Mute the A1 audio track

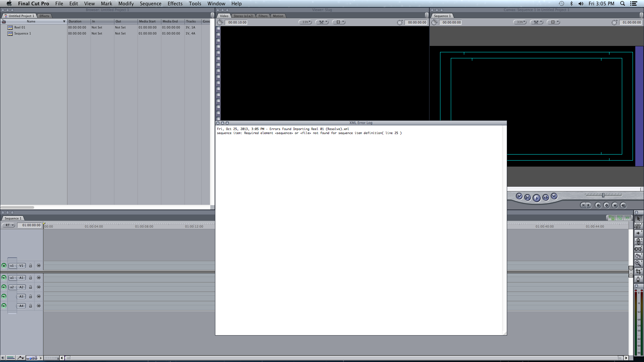click(4, 278)
